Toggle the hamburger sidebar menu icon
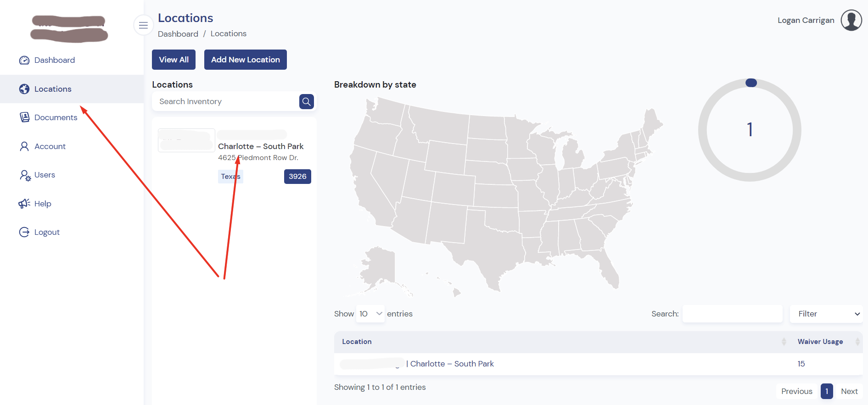Screen dimensions: 868x405 coord(143,25)
